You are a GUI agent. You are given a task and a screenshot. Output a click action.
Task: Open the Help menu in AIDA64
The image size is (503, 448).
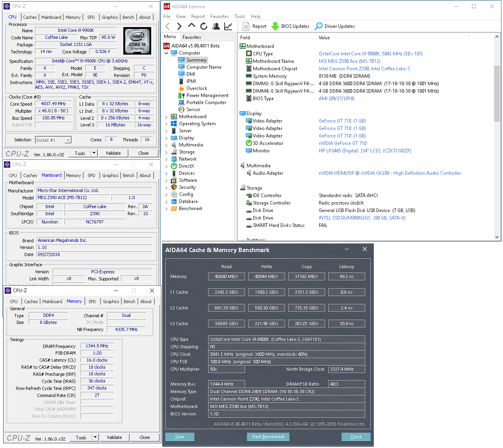pos(256,16)
